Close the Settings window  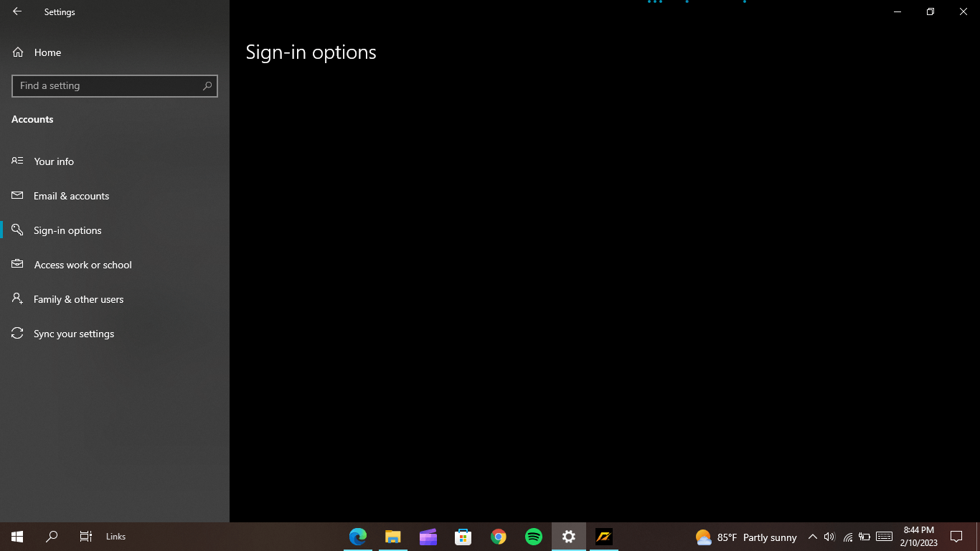[x=963, y=11]
